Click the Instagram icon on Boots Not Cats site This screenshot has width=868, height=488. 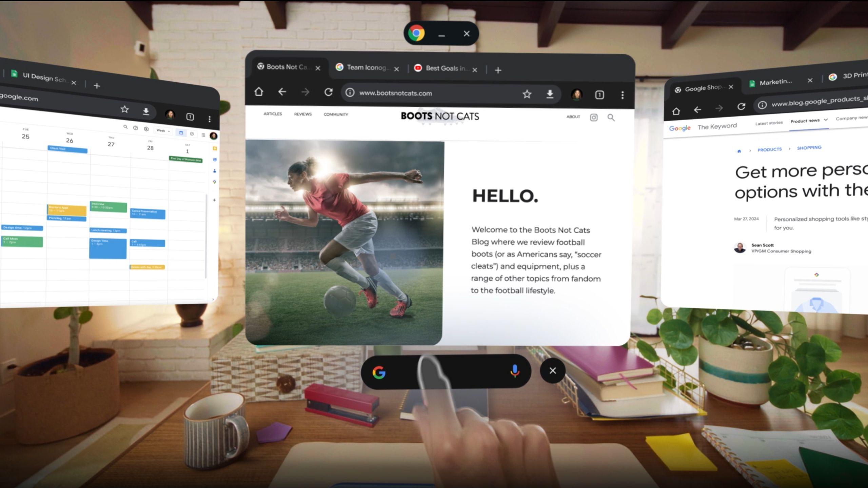(594, 117)
